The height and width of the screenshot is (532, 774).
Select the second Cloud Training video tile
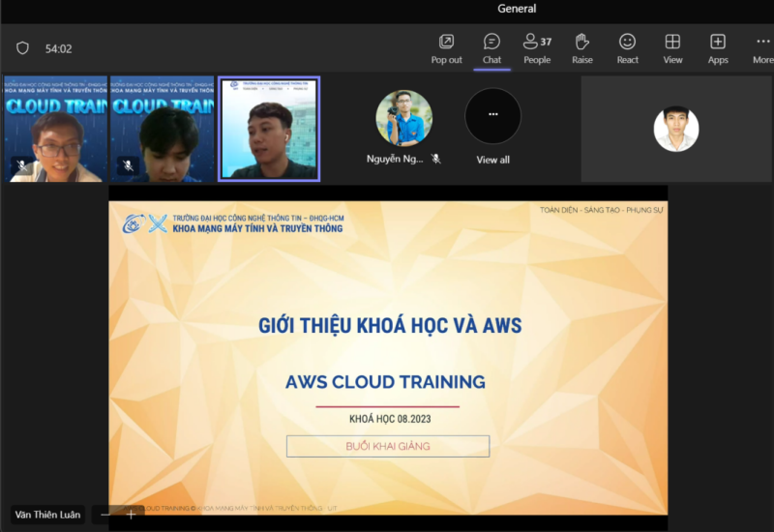click(x=162, y=130)
